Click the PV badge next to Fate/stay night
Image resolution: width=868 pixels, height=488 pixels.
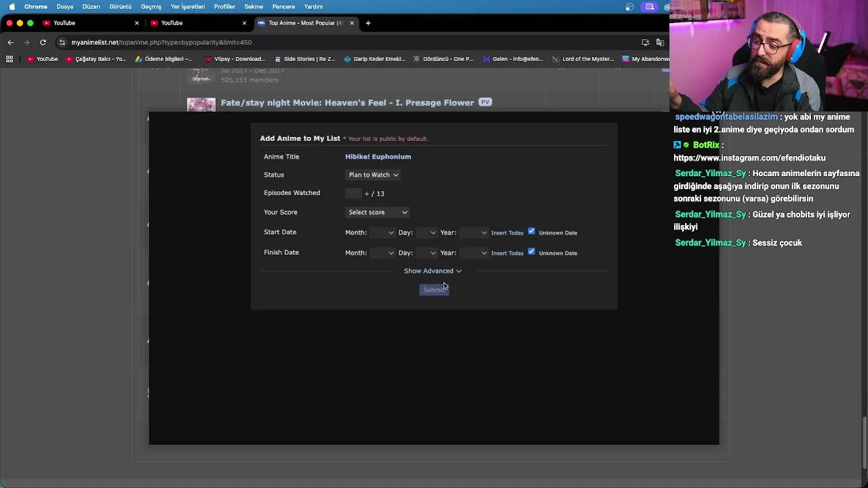coord(485,102)
